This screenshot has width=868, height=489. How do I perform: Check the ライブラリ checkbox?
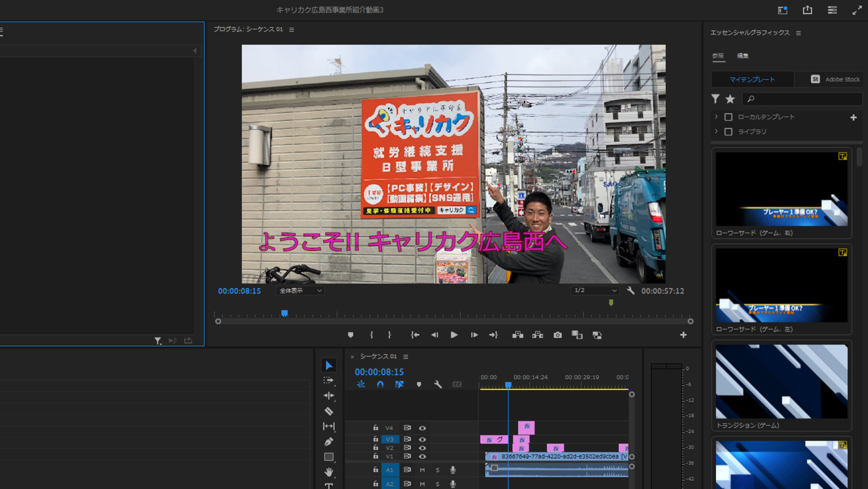728,132
